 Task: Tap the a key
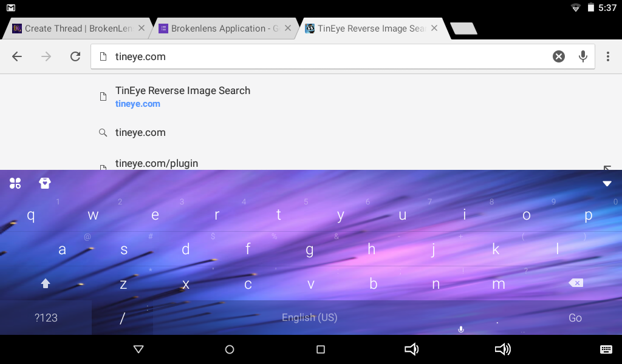[63, 249]
